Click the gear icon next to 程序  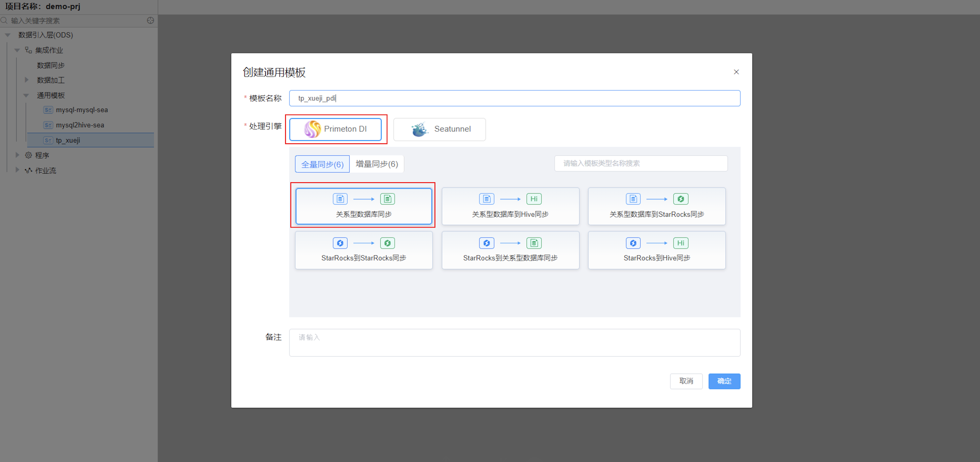pos(28,155)
